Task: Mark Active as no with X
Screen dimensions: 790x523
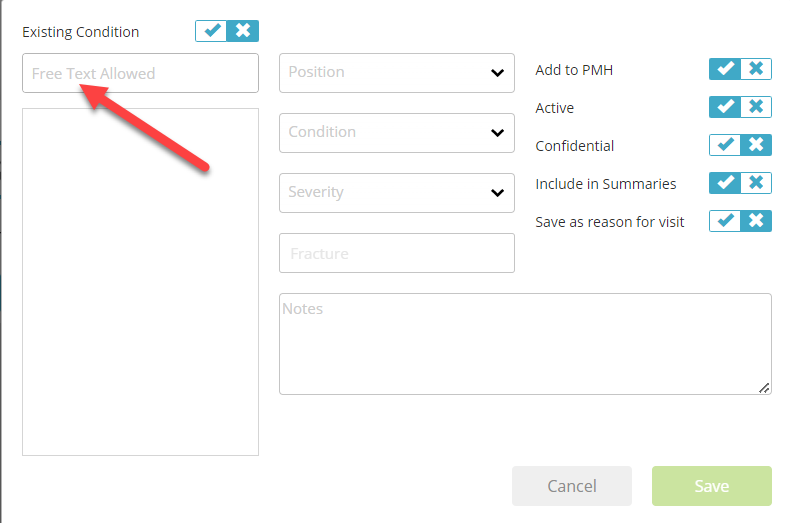Action: coord(756,107)
